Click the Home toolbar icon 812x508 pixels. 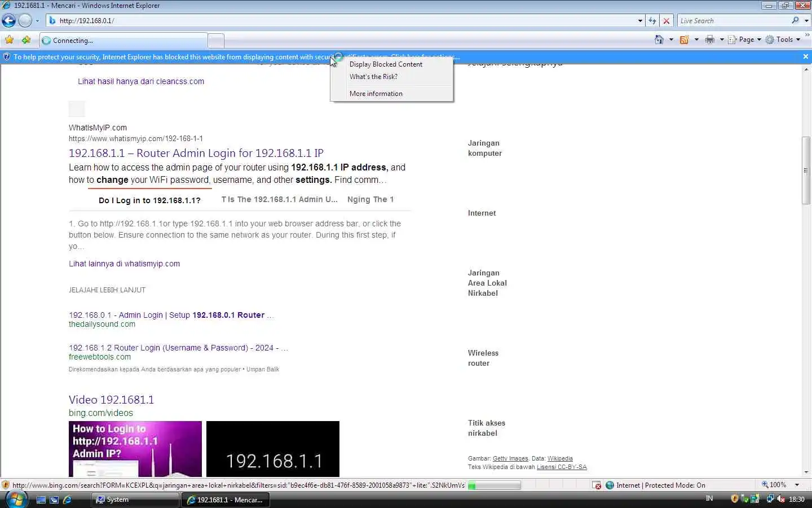pyautogui.click(x=659, y=40)
